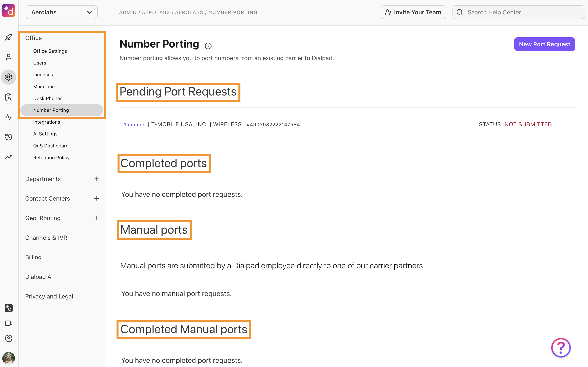Click the NUMBER PORTING breadcrumb text
588x367 pixels.
tap(233, 12)
